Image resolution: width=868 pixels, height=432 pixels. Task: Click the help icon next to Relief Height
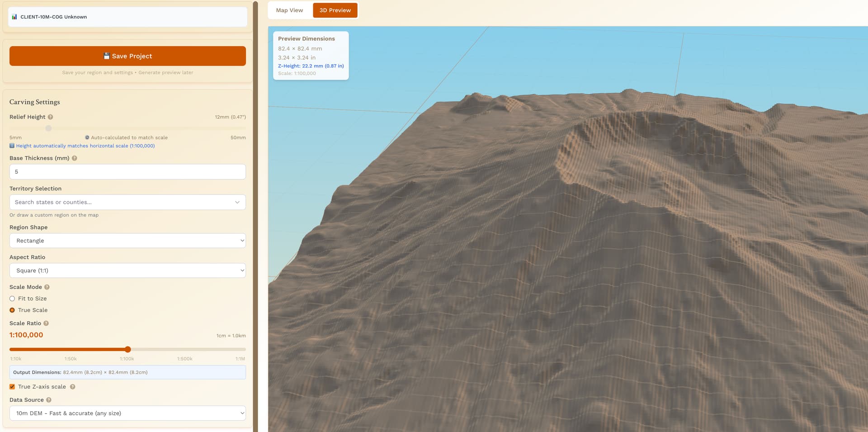(51, 117)
